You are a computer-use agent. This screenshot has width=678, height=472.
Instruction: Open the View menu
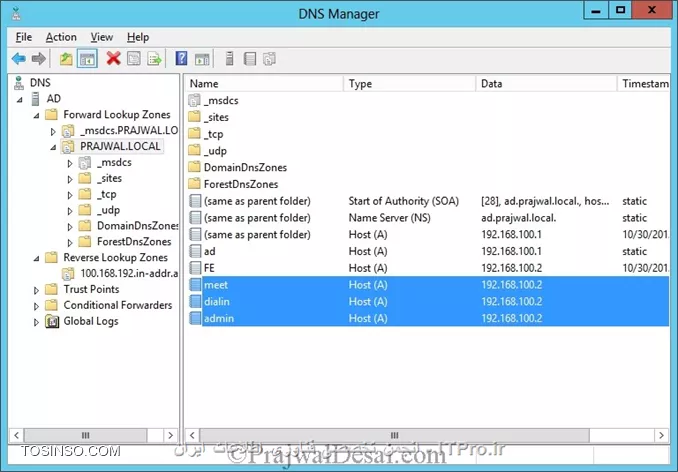click(x=102, y=37)
